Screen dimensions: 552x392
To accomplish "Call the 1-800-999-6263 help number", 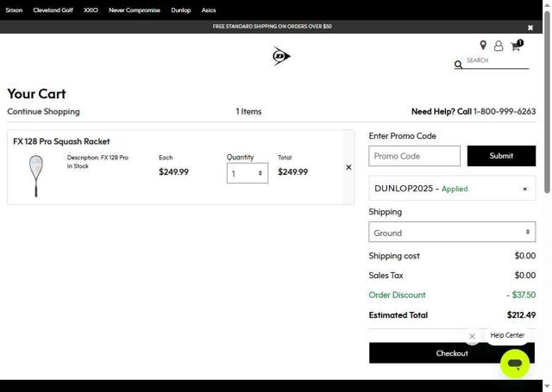I will point(505,111).
